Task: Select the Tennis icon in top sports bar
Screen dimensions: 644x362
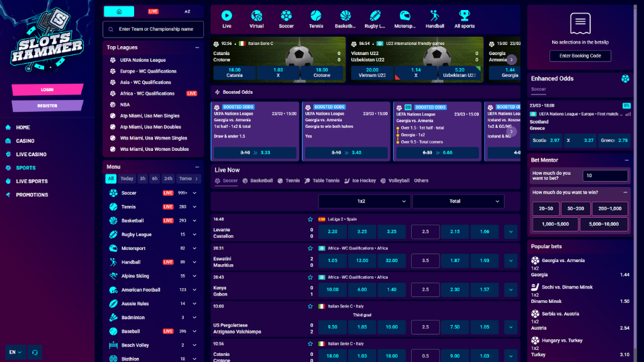Action: [x=316, y=15]
